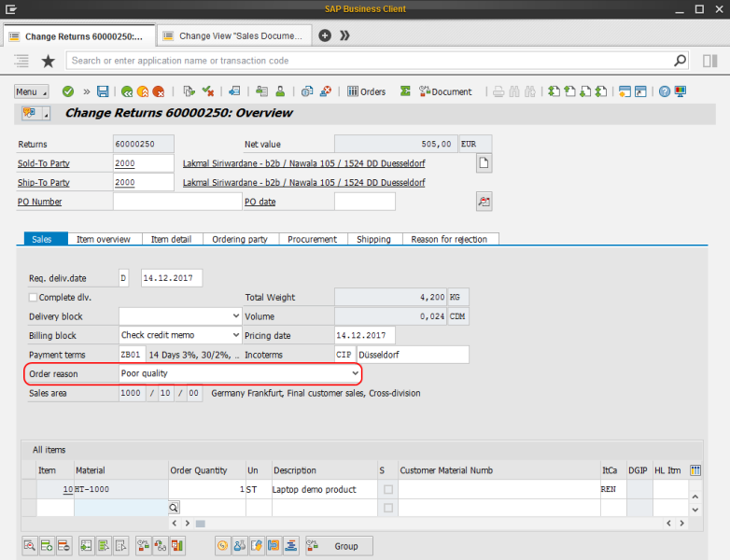Toggle the side panel icon at right
Image resolution: width=730 pixels, height=560 pixels.
point(710,61)
